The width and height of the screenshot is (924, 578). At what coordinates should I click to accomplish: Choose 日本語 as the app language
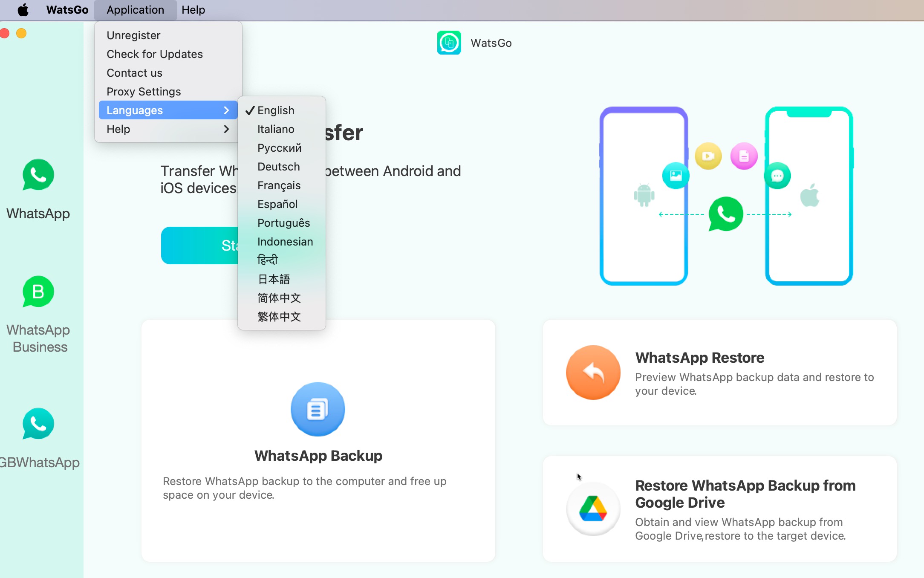coord(274,279)
